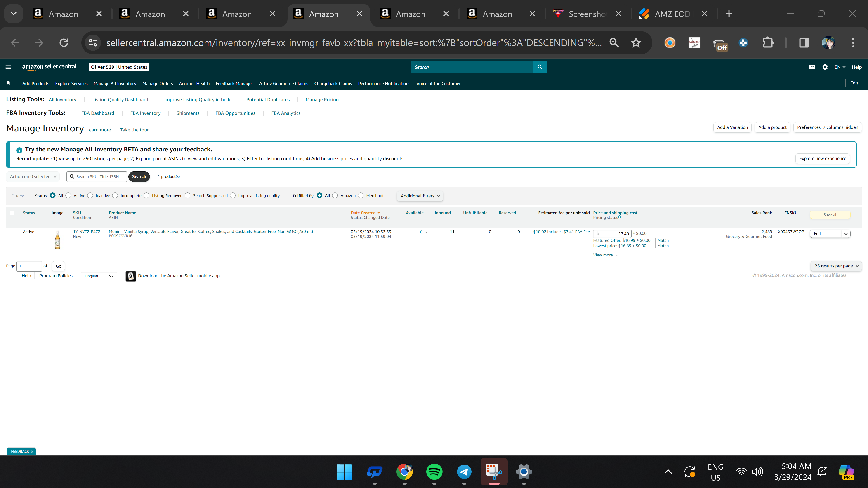
Task: Click the Search SKU, Title, ISBN field
Action: [97, 176]
